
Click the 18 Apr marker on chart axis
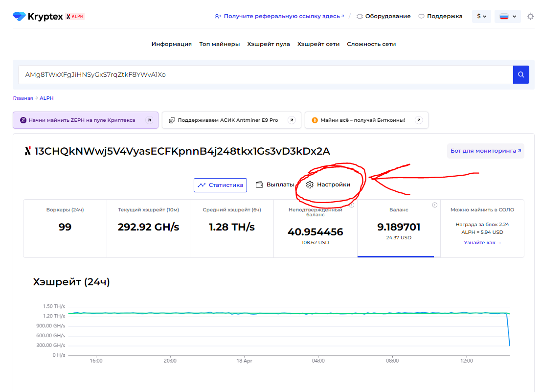pos(244,361)
